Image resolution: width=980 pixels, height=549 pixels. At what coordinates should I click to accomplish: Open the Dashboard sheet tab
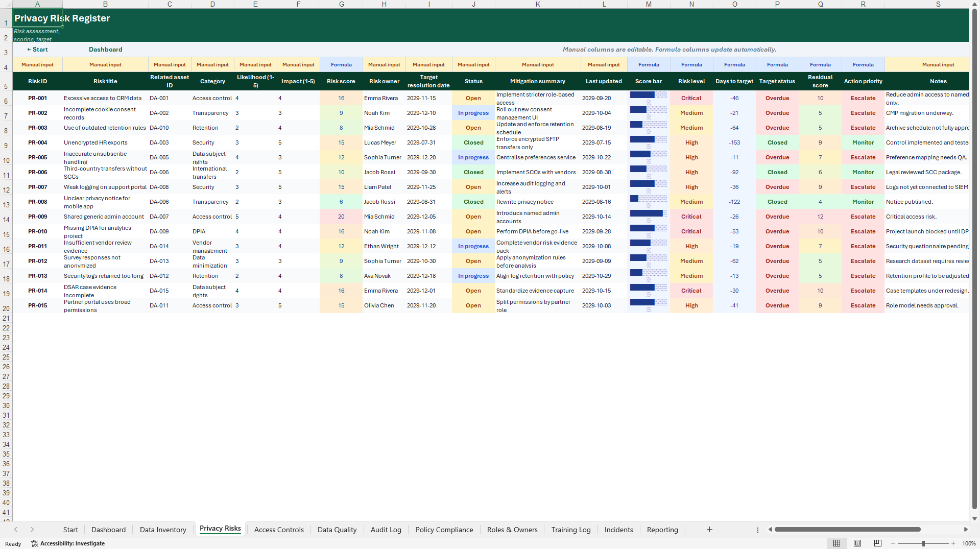click(108, 530)
